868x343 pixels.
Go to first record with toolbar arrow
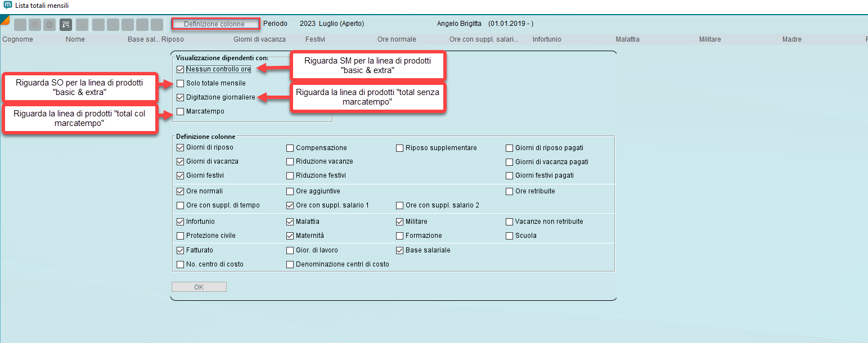click(x=98, y=25)
